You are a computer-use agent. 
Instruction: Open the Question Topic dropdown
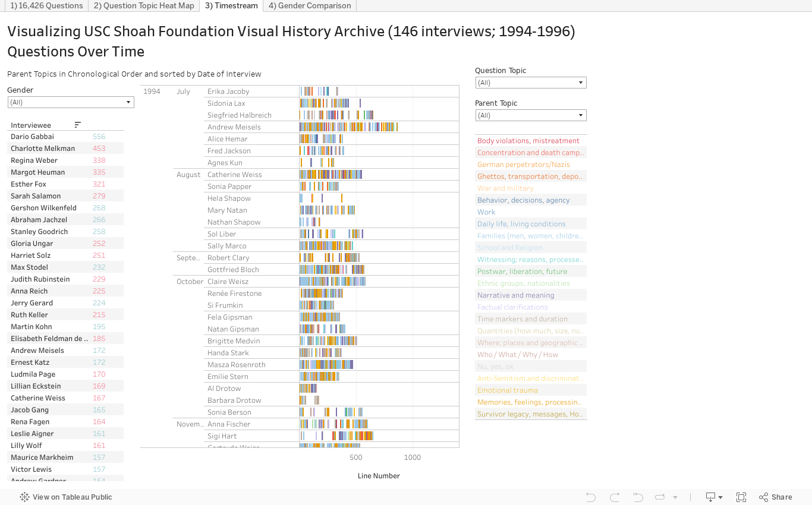[531, 83]
